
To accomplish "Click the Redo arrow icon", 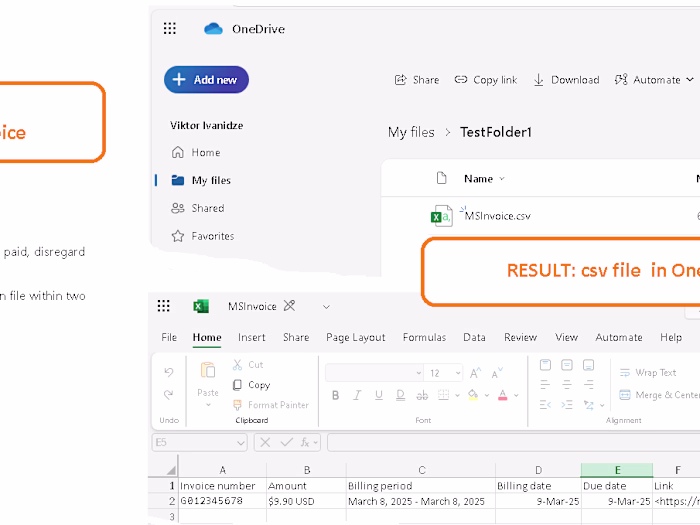I will point(168,395).
